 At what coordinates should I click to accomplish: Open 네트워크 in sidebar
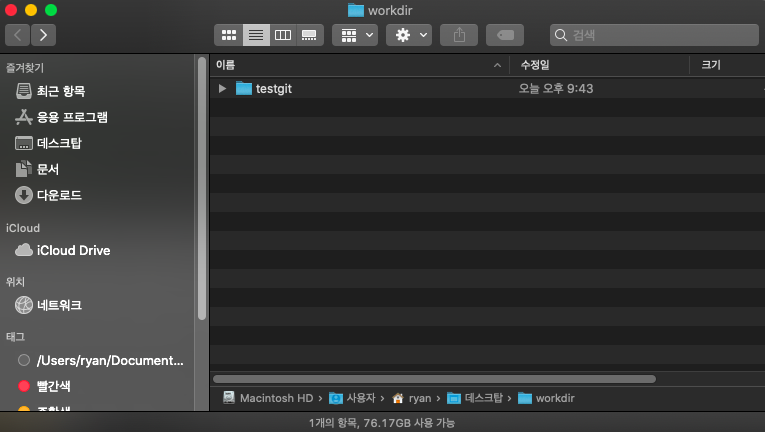point(49,305)
